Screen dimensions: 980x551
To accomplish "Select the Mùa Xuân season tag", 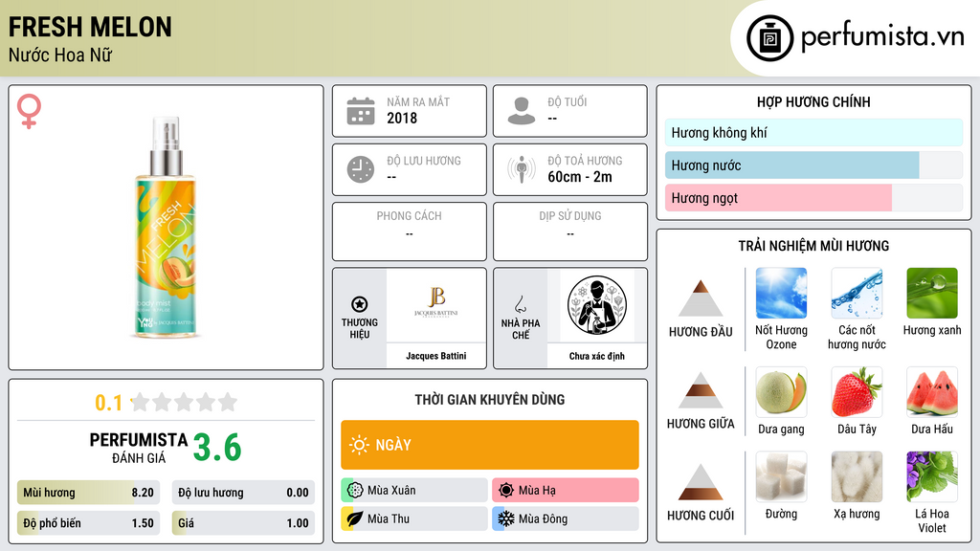I will pyautogui.click(x=414, y=491).
